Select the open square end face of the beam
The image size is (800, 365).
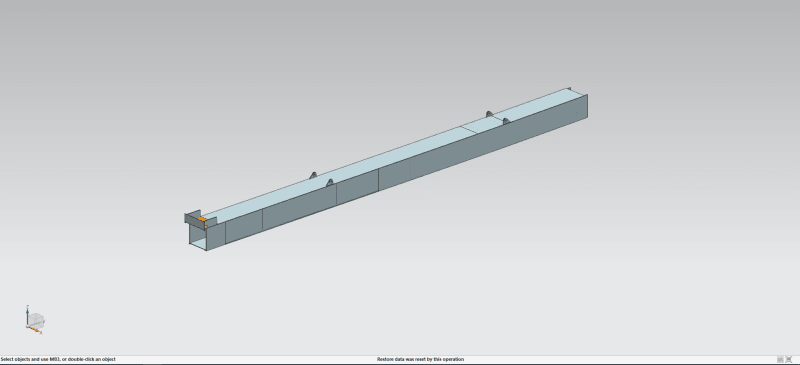point(198,237)
